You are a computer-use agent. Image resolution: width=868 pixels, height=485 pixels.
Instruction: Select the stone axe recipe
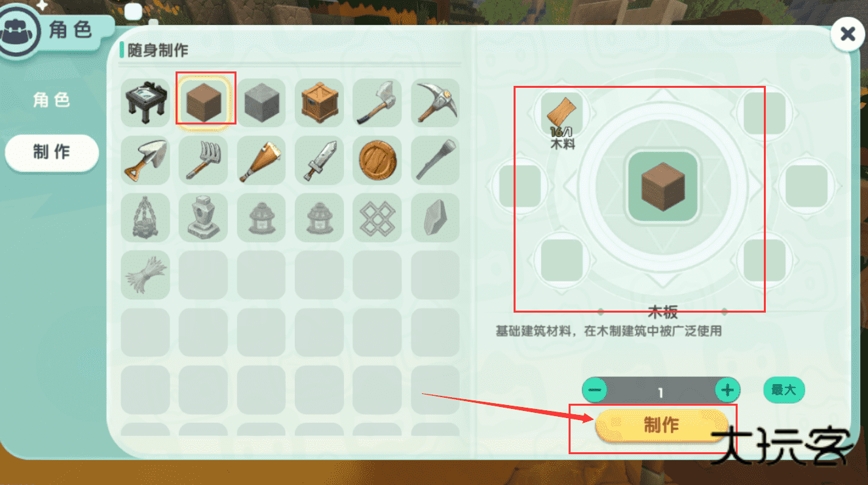tap(377, 103)
